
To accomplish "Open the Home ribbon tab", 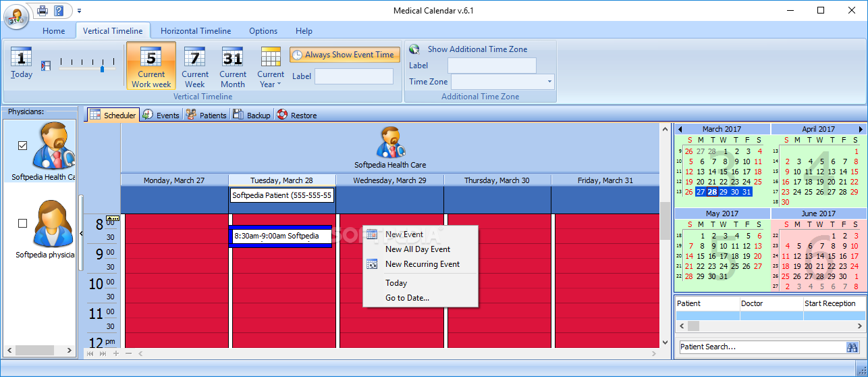I will click(54, 30).
